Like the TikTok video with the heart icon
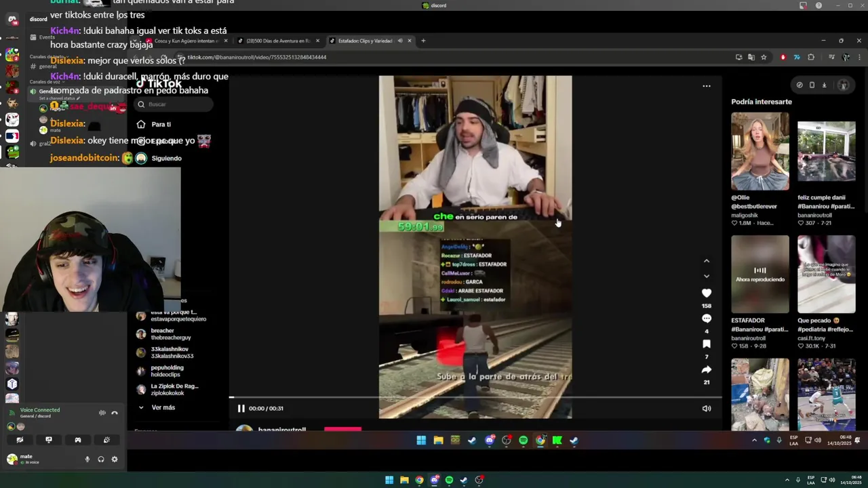Viewport: 868px width, 488px height. point(706,293)
